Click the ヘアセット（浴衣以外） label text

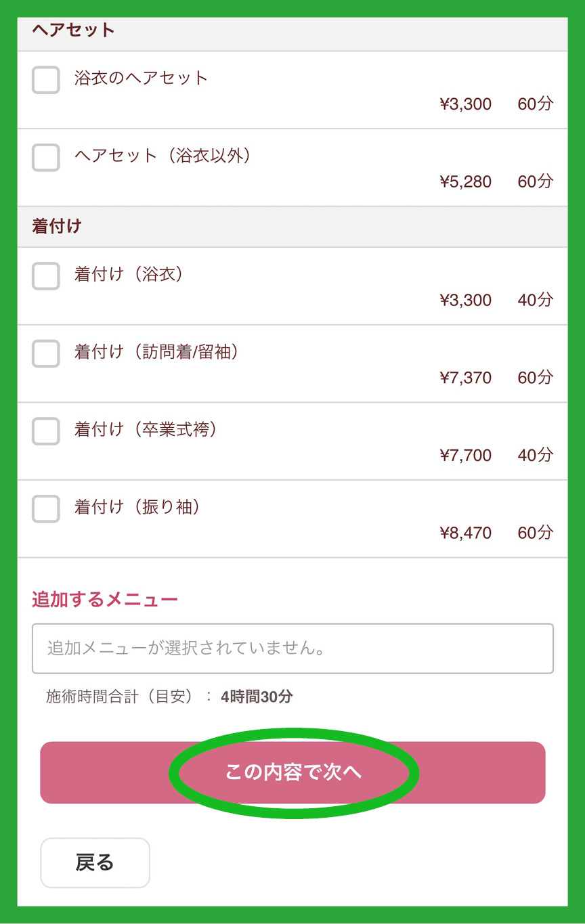pos(162,156)
